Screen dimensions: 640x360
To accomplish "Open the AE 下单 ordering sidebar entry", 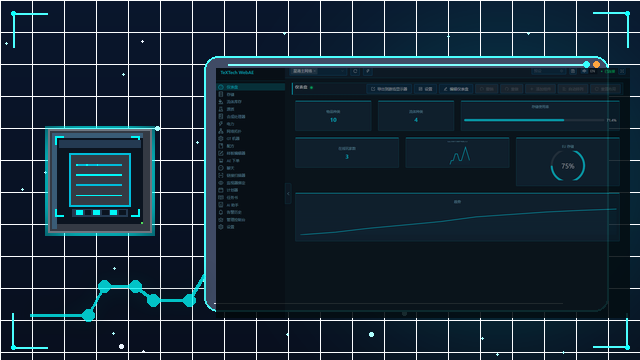I will click(x=251, y=160).
